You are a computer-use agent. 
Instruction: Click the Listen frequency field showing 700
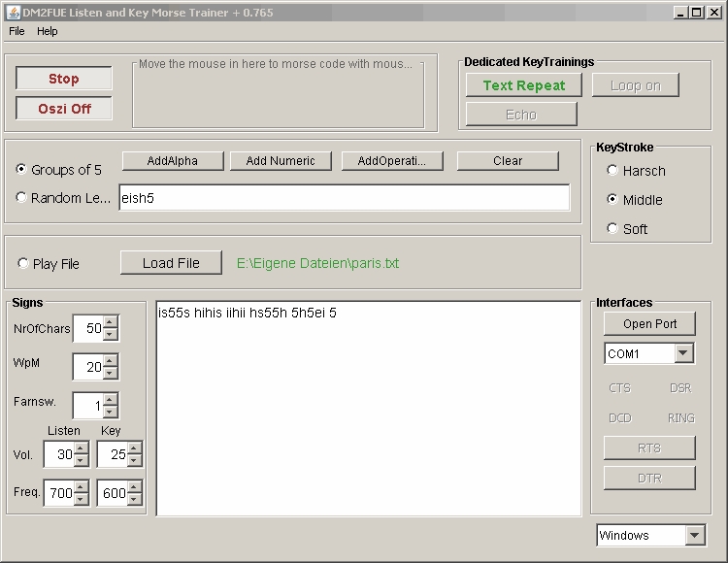59,492
